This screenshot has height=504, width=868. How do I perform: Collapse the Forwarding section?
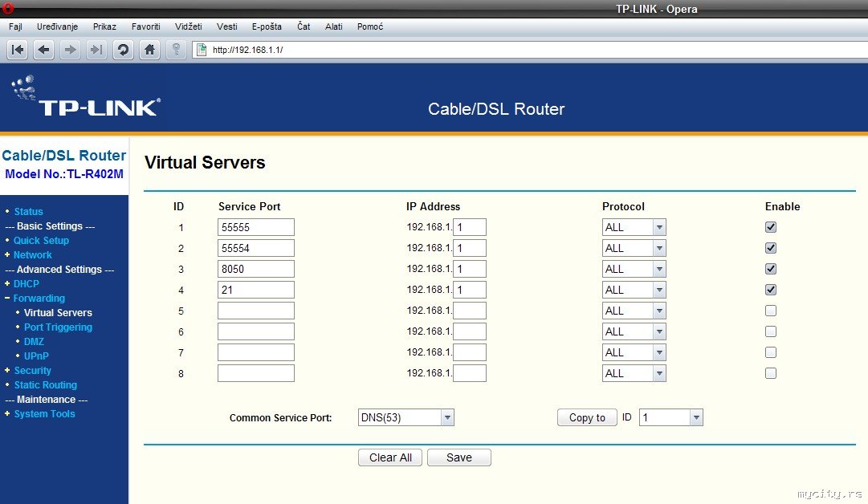point(39,298)
